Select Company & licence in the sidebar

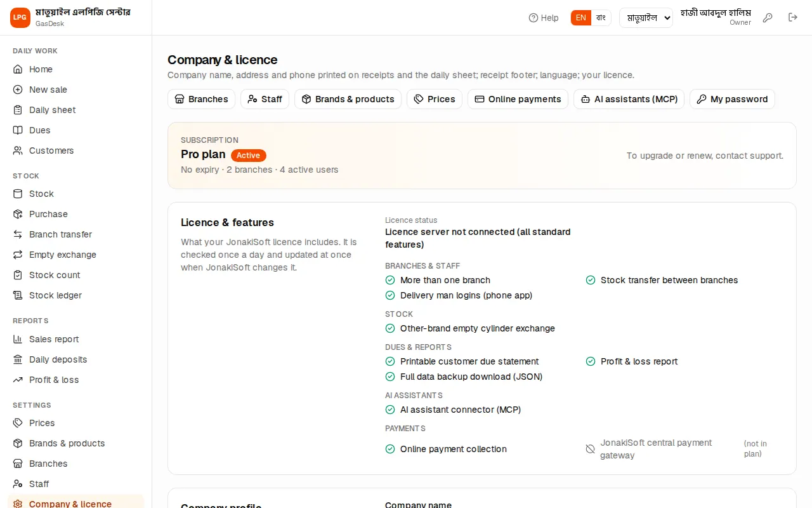point(75,502)
